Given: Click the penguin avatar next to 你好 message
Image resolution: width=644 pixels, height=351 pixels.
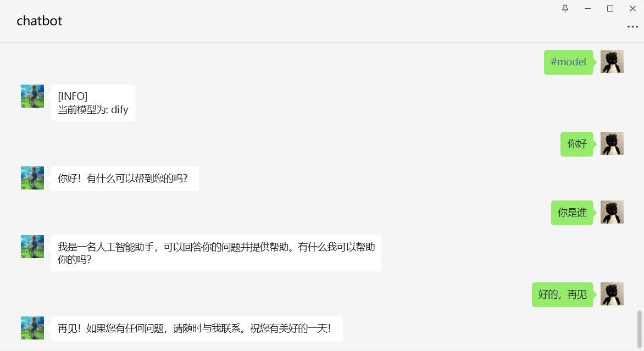Looking at the screenshot, I should coord(612,143).
